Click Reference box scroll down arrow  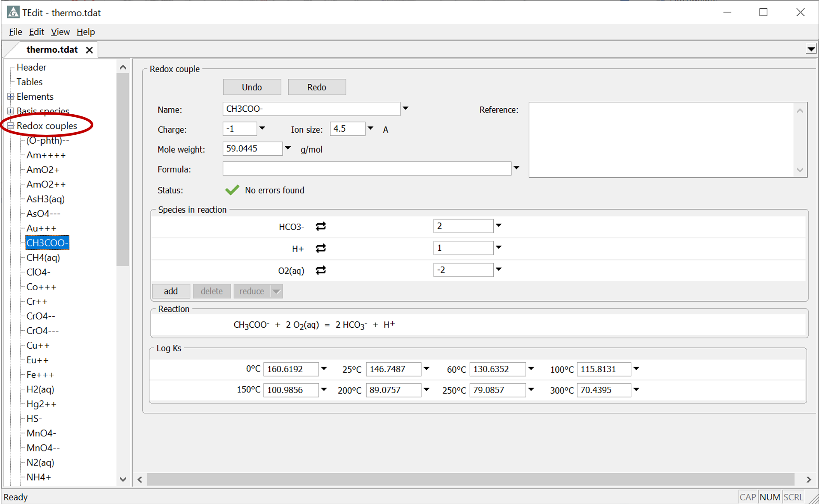click(800, 170)
